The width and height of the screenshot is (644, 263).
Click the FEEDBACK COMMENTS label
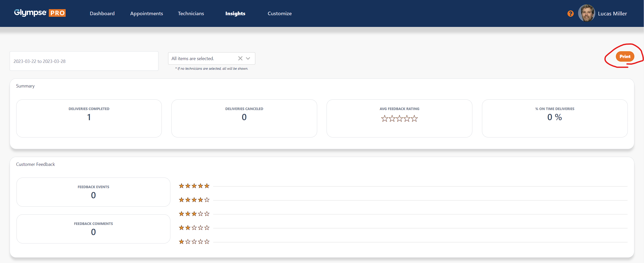pos(93,224)
